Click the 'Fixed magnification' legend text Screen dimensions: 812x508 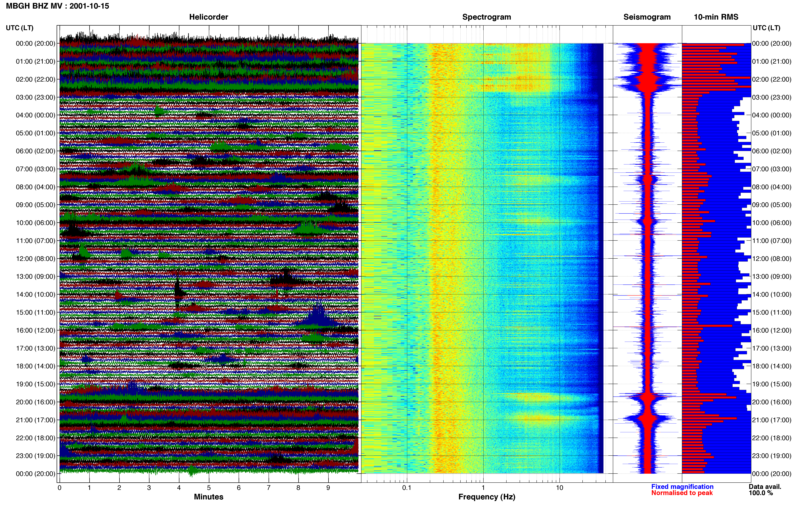coord(682,486)
